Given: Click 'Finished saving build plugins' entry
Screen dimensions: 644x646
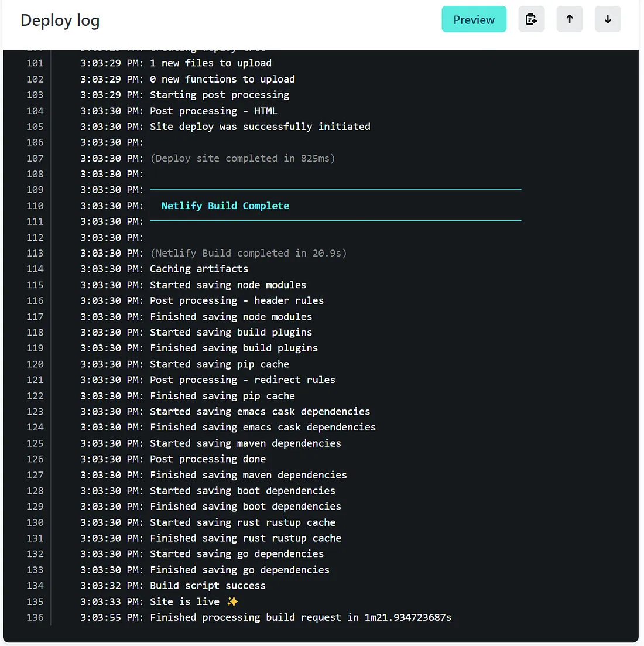Looking at the screenshot, I should tap(234, 348).
